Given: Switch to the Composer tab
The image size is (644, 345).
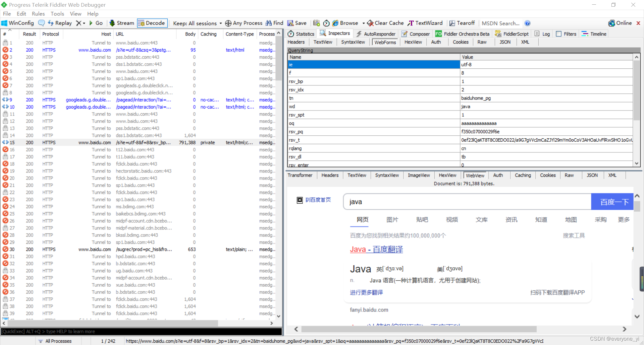Looking at the screenshot, I should 416,34.
